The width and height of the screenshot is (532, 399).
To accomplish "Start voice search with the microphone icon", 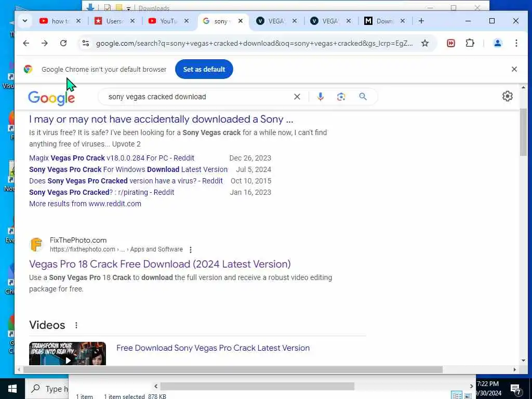I will 320,97.
